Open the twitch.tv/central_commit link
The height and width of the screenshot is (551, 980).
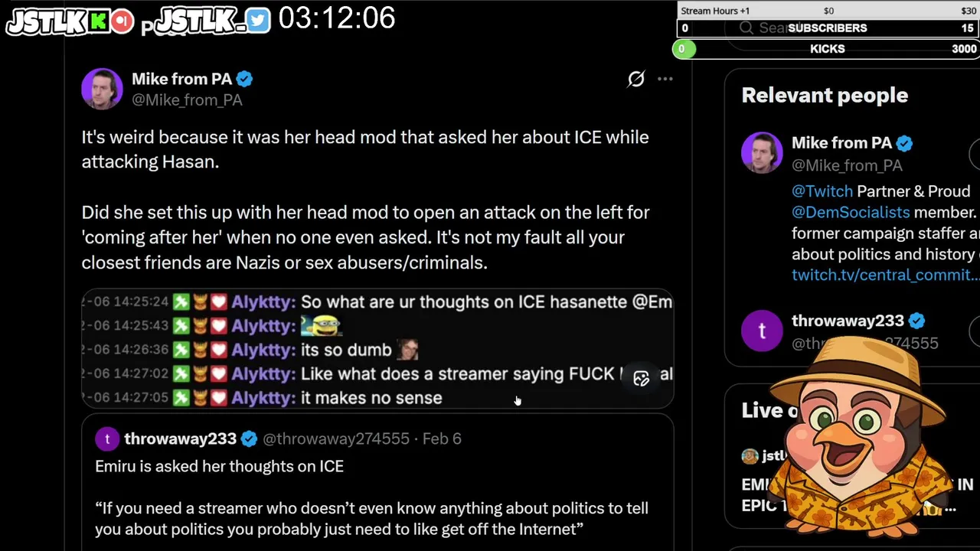tap(885, 275)
